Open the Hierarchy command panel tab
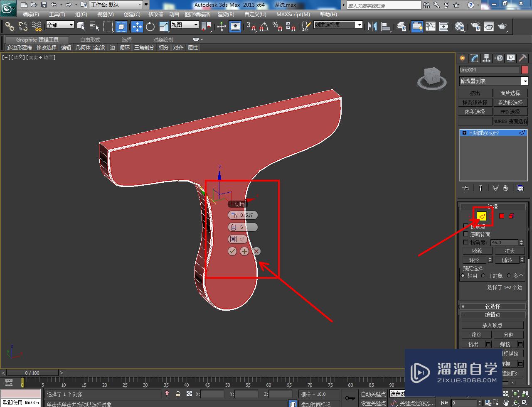Viewport: 532px width, 407px height. 487,58
